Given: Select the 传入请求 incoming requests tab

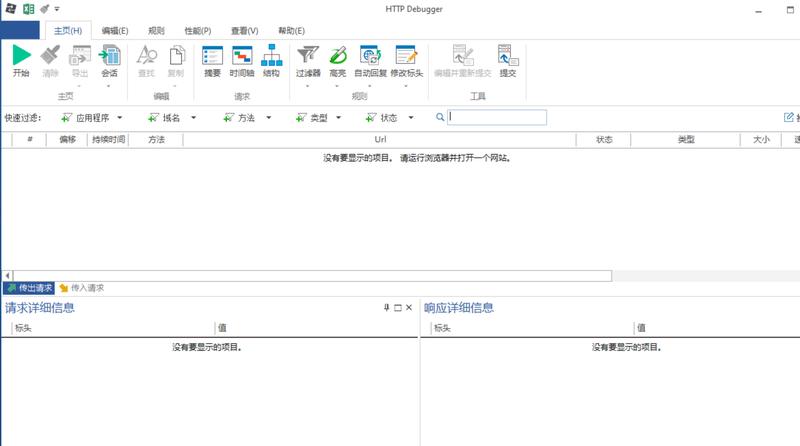Looking at the screenshot, I should [x=82, y=288].
